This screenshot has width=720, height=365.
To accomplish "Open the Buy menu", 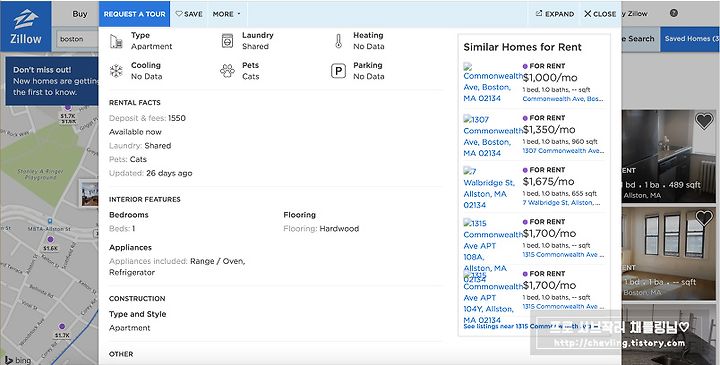I will point(79,14).
